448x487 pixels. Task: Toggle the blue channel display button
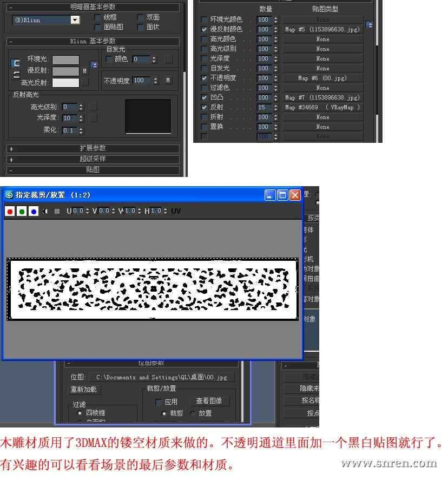tap(34, 211)
